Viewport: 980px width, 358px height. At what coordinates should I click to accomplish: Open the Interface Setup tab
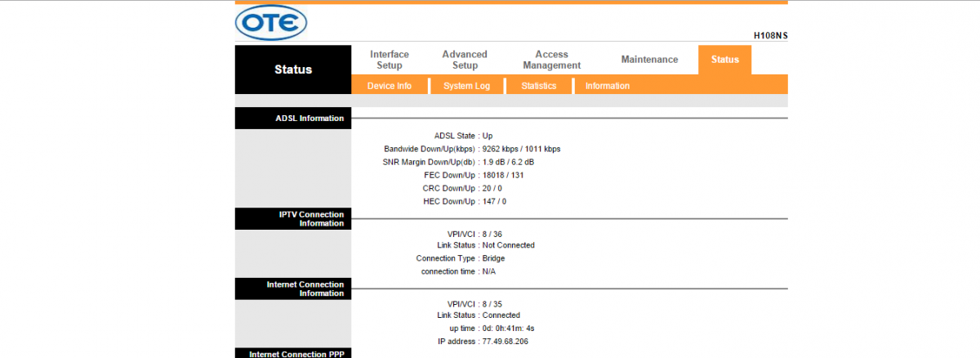[390, 60]
